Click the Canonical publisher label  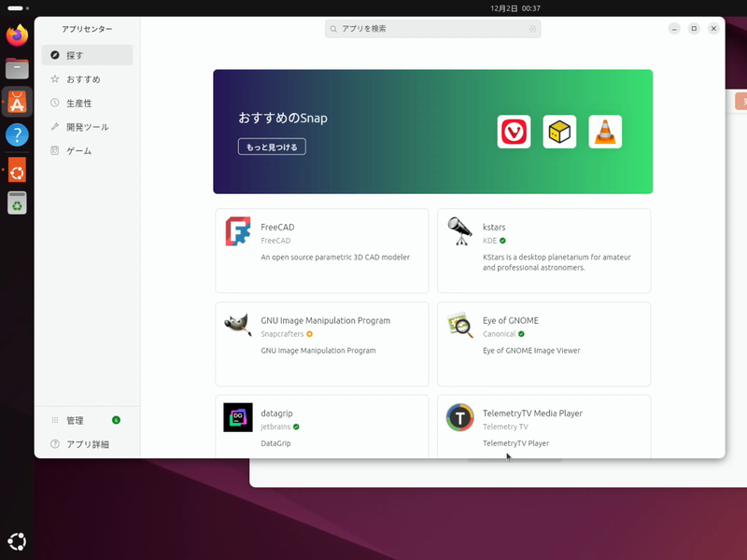pyautogui.click(x=499, y=334)
